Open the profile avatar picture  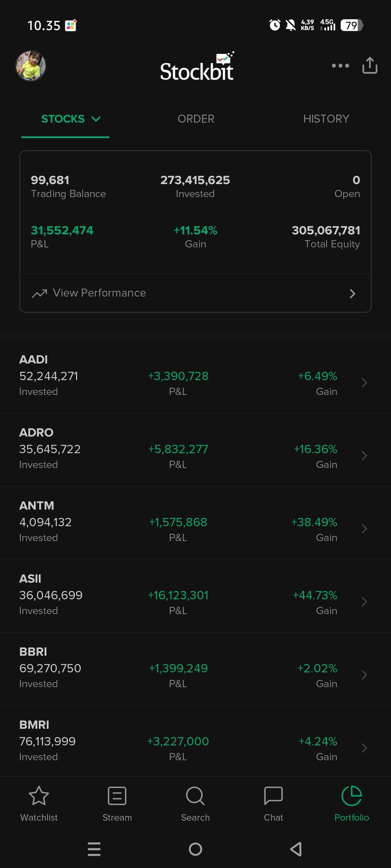31,66
